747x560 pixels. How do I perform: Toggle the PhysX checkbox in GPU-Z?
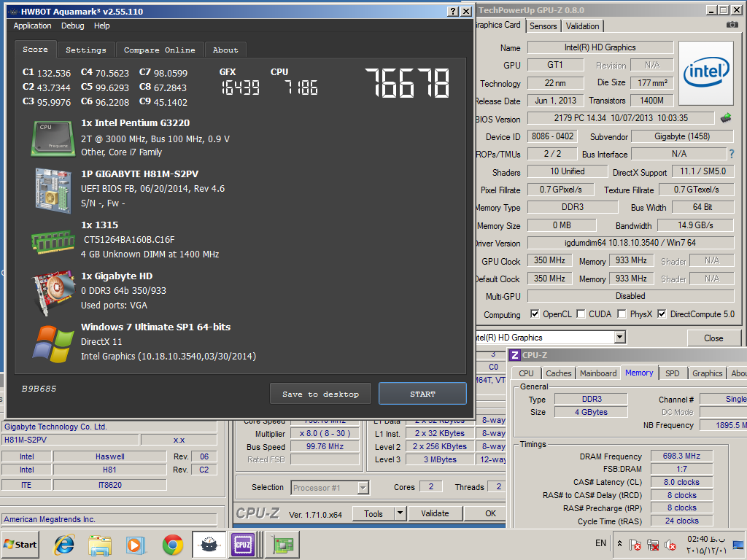[622, 314]
